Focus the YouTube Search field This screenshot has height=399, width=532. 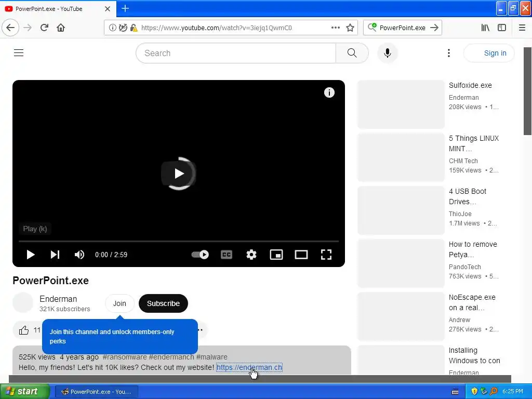coord(236,53)
